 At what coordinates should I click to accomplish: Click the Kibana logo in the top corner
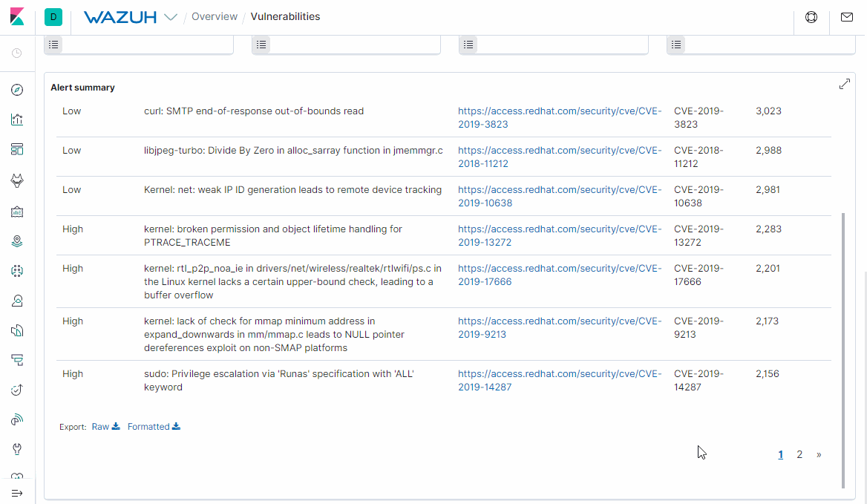[x=16, y=16]
